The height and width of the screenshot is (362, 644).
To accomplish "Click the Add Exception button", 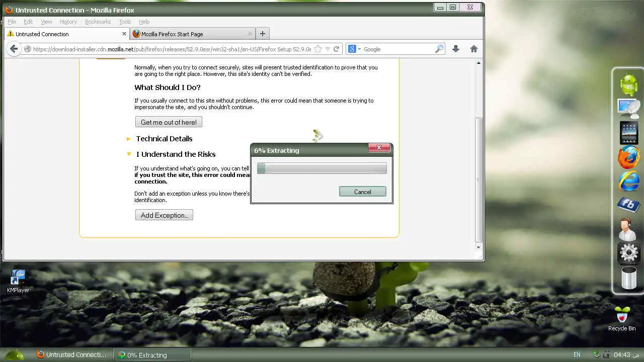I will [164, 215].
